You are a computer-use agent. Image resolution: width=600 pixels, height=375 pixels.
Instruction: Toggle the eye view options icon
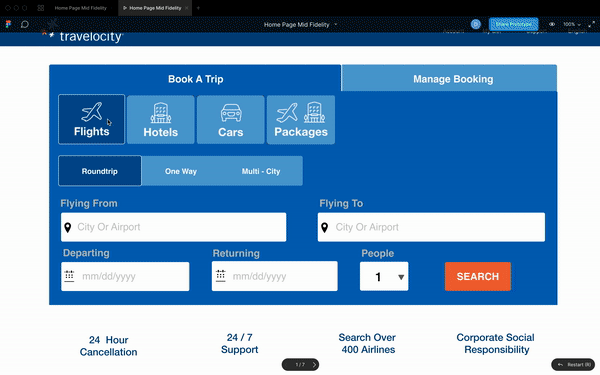pos(552,24)
